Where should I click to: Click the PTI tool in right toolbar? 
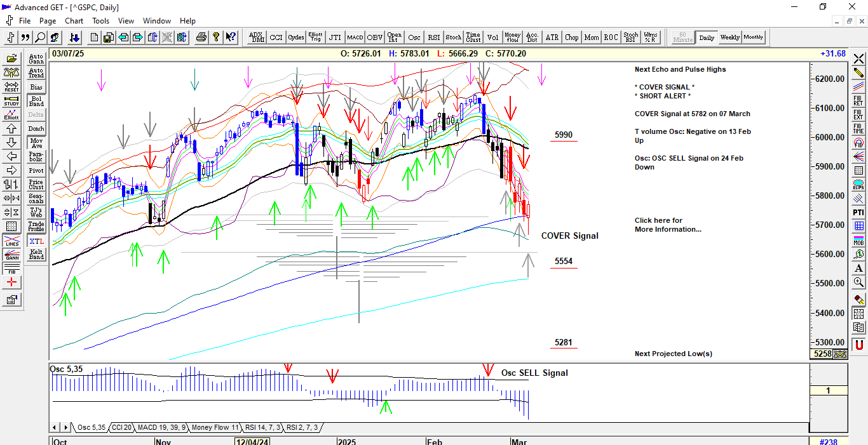858,212
